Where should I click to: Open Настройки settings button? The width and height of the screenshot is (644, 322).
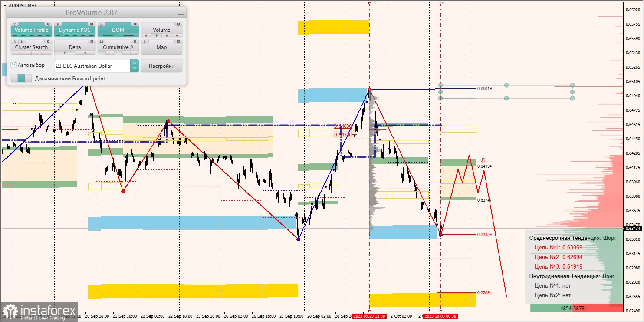[x=161, y=66]
